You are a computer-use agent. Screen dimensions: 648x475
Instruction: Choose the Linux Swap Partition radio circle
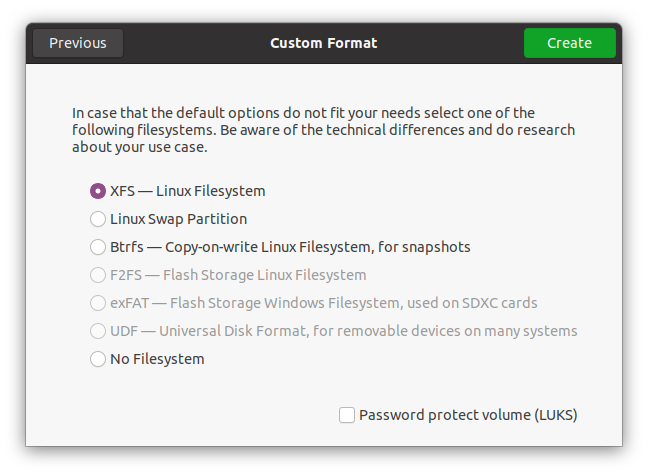click(98, 219)
